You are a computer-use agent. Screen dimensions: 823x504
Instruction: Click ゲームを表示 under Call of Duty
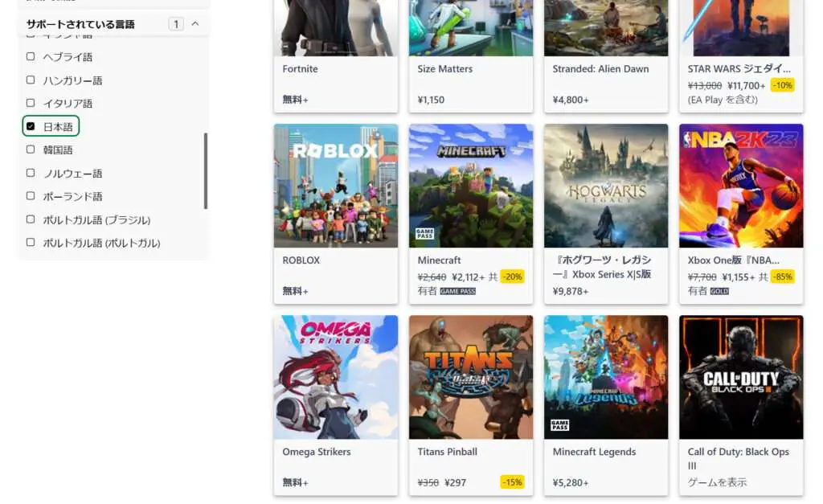(717, 482)
